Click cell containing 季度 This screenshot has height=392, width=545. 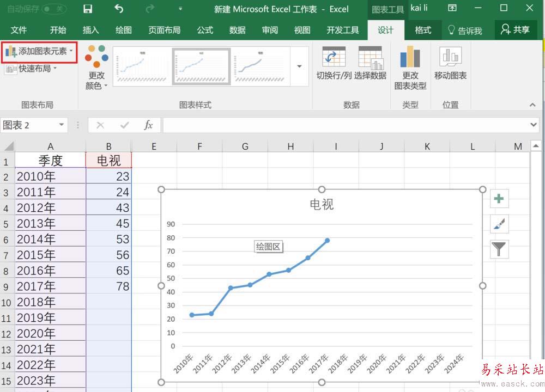coord(50,161)
